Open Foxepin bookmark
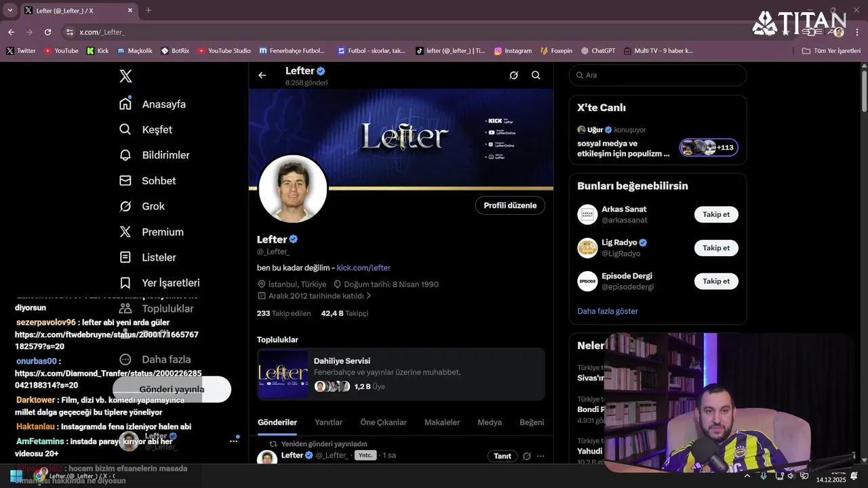Screen dimensions: 868x488 556,51
